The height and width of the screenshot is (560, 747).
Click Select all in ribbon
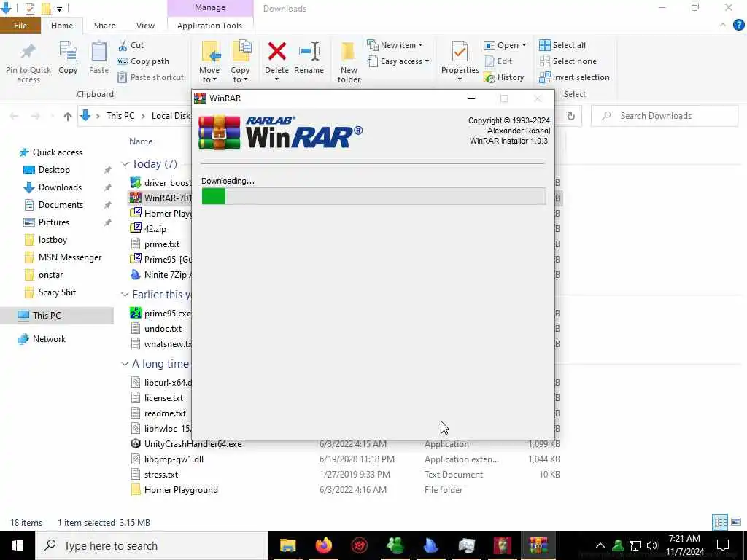[562, 45]
